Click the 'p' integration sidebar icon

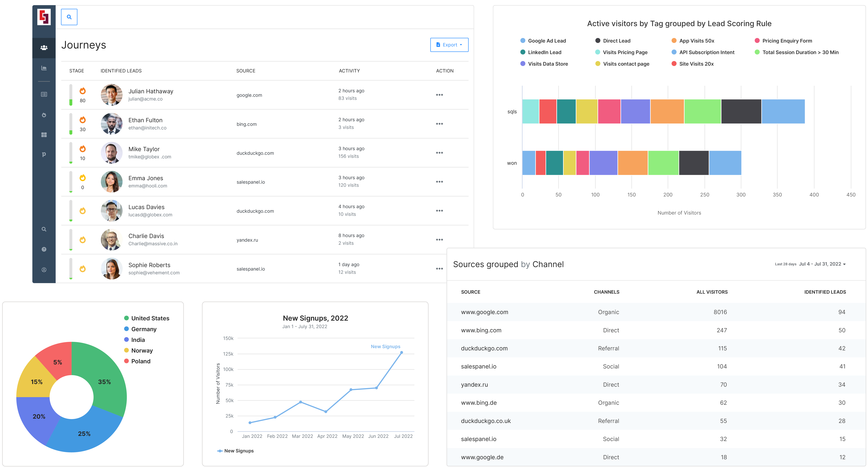click(x=44, y=154)
